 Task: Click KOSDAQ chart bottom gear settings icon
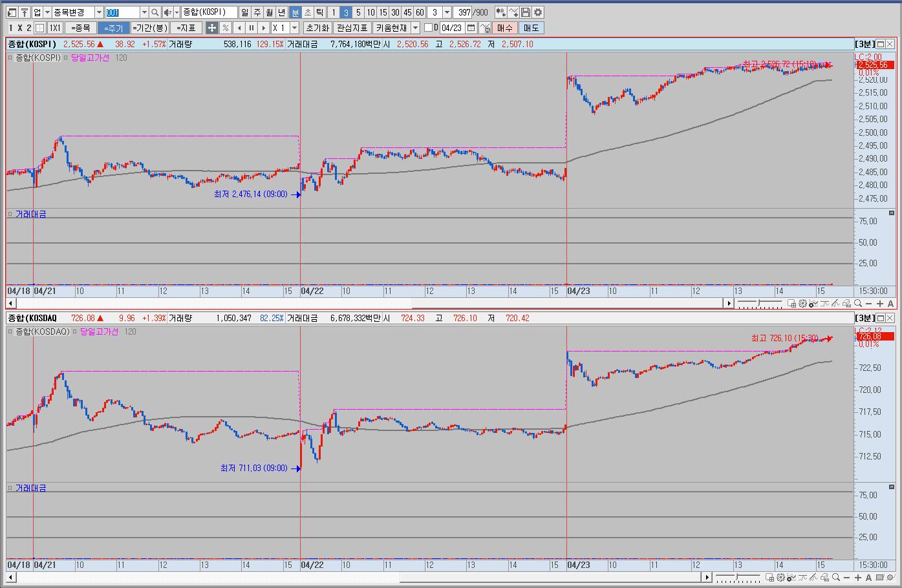[x=780, y=578]
